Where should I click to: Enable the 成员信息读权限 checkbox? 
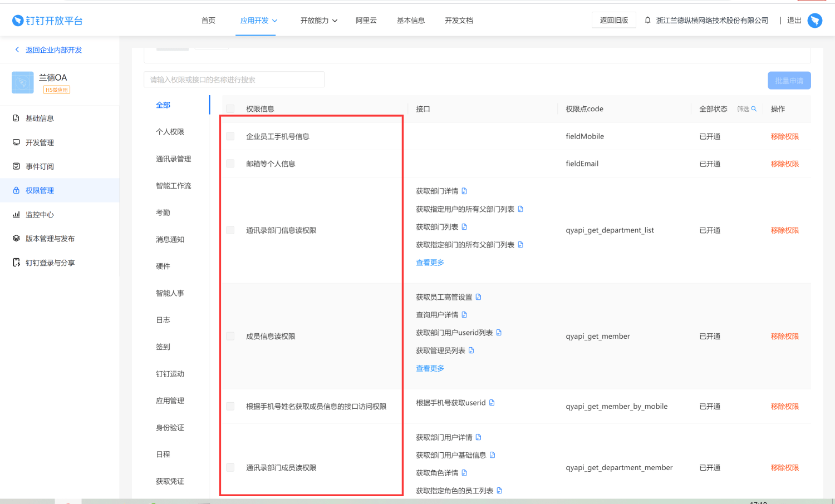(230, 336)
